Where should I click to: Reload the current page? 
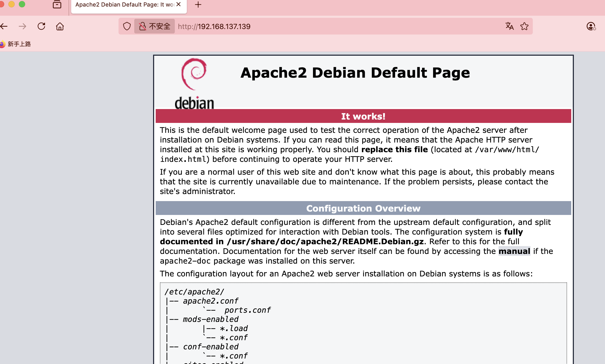coord(41,26)
